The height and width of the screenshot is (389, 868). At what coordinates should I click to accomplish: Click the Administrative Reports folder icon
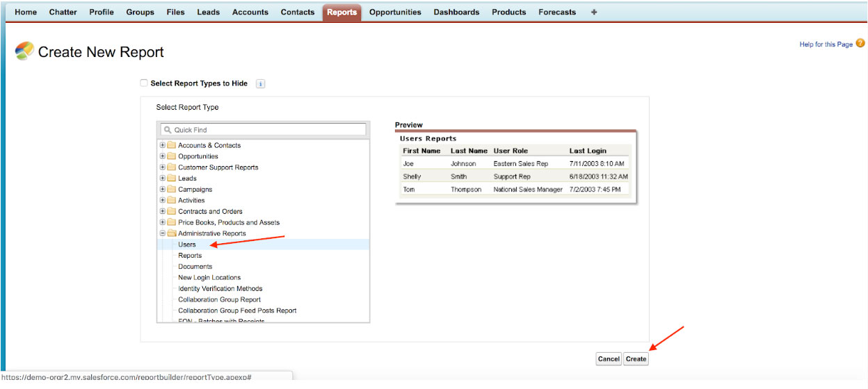click(171, 234)
